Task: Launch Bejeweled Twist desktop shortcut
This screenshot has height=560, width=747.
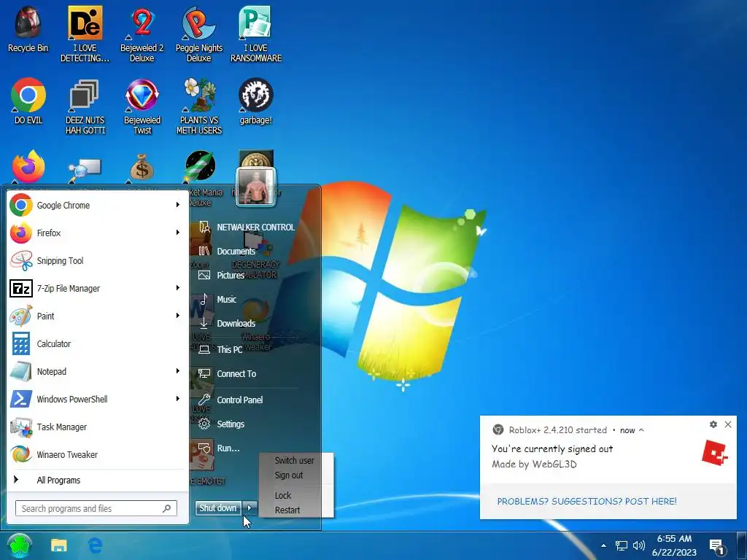Action: pos(142,106)
